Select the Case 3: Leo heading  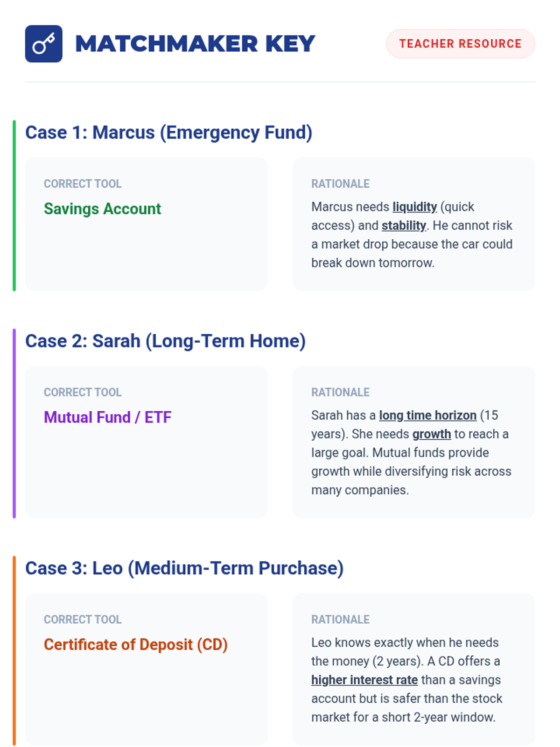point(184,568)
